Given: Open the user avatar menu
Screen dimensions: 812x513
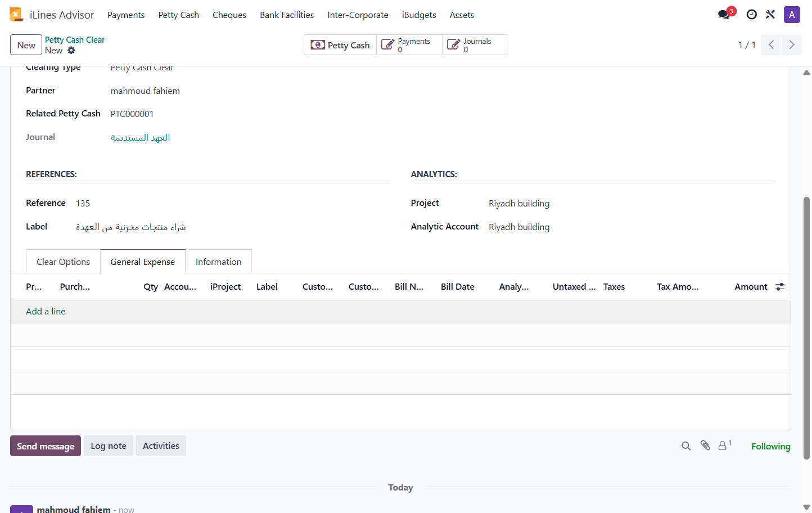Looking at the screenshot, I should pyautogui.click(x=792, y=15).
